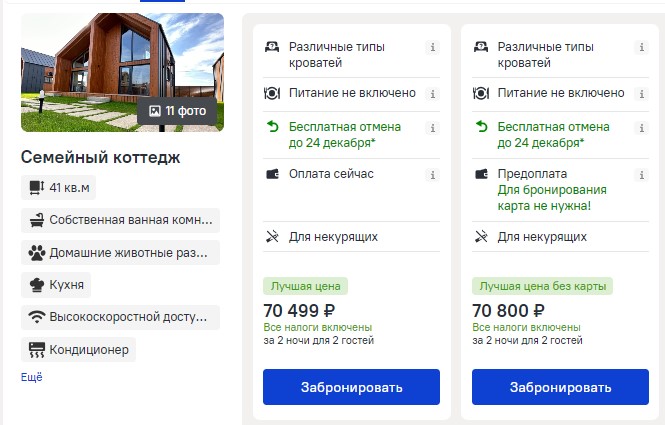The image size is (665, 425).
Task: Click the "Семейный коттедж" room title
Action: [x=100, y=157]
